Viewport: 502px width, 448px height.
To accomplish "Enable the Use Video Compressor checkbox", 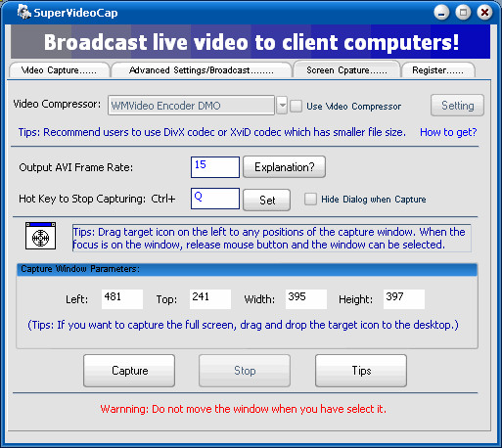I will pos(297,106).
